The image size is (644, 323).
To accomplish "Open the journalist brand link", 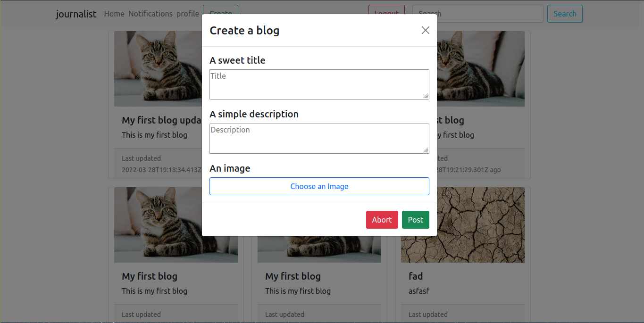I will 76,14.
